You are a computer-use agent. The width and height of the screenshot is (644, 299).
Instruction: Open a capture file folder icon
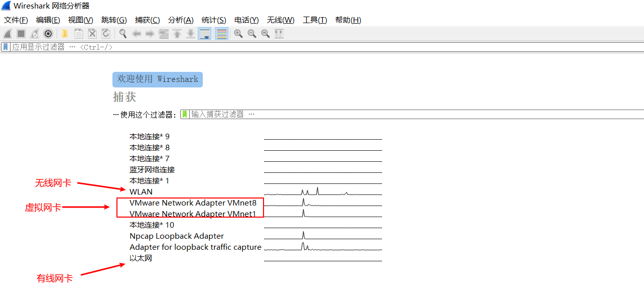pos(65,34)
